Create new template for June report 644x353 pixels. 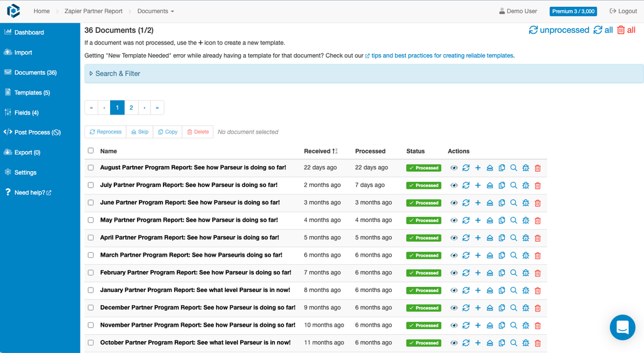coord(478,203)
